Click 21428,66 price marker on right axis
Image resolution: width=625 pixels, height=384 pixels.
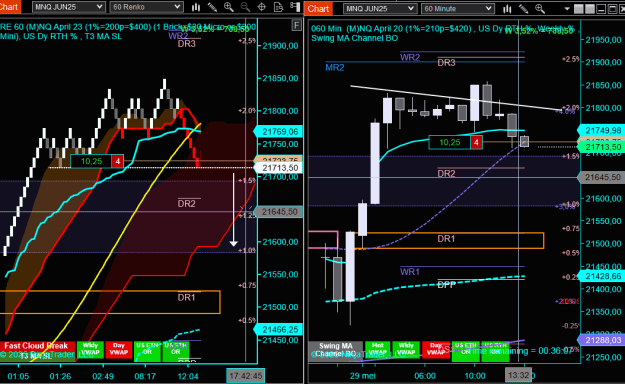coord(602,276)
